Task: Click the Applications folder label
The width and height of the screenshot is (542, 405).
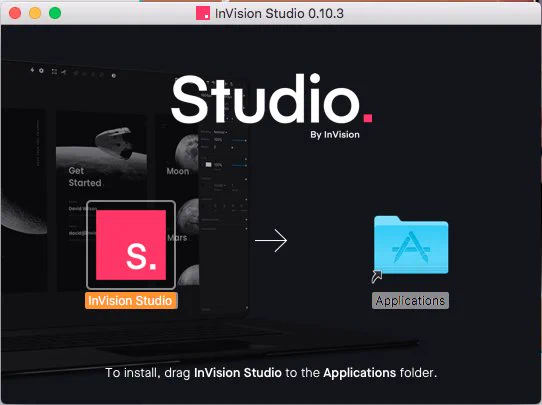Action: click(410, 301)
